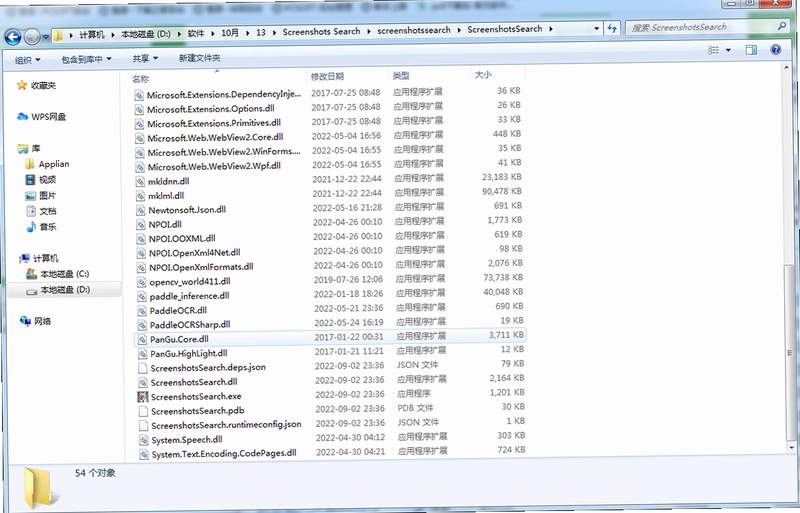
Task: Open recent locations dropdown beside Forward button
Action: click(x=45, y=37)
